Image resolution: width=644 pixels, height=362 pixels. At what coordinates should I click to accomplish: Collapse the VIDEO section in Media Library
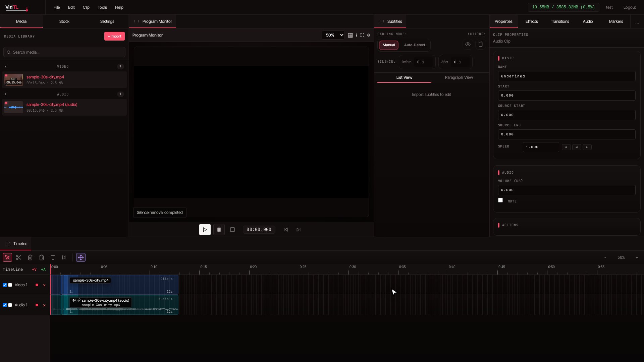(x=6, y=66)
